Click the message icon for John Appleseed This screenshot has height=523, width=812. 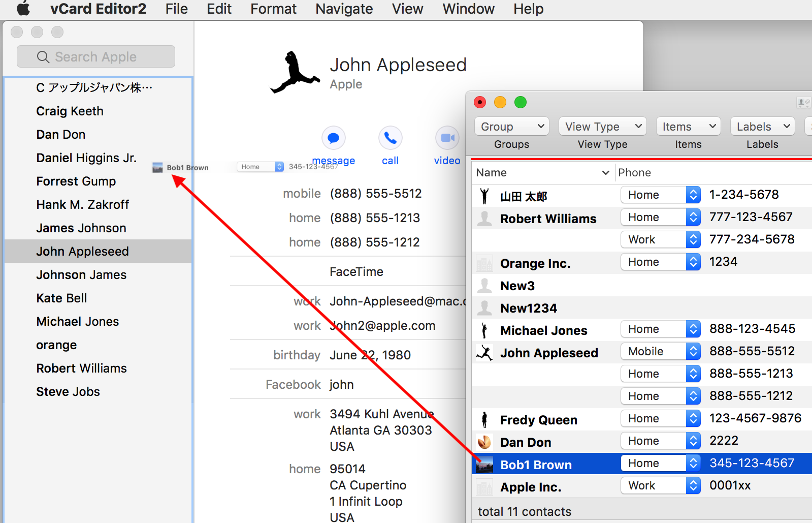pyautogui.click(x=334, y=138)
